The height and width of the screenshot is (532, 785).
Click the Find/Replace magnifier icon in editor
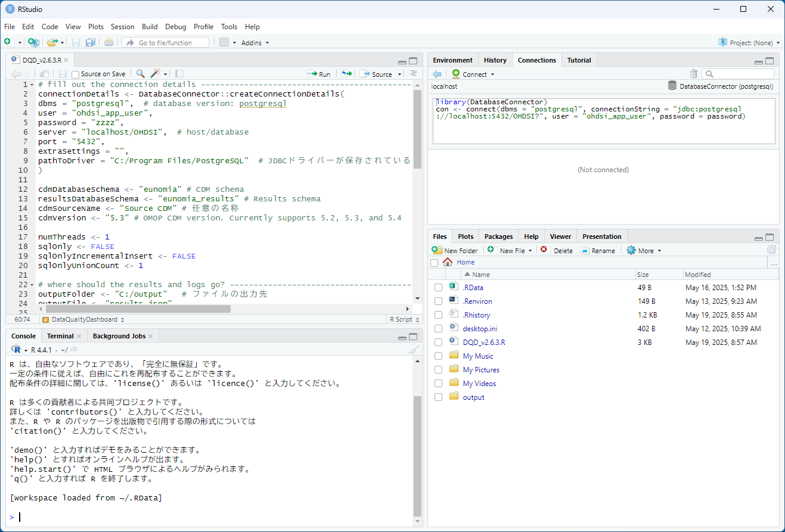tap(140, 74)
